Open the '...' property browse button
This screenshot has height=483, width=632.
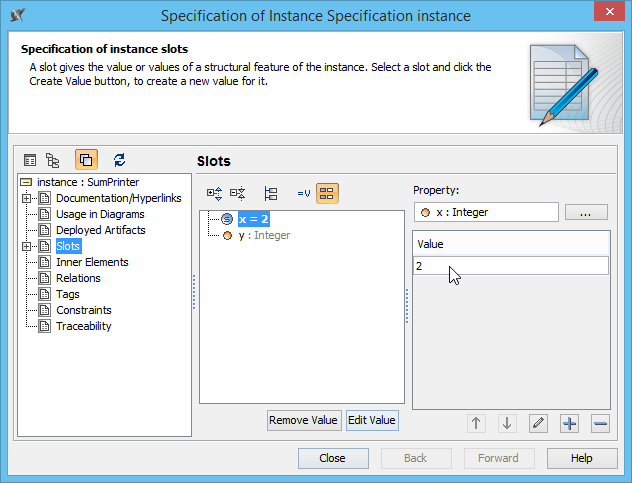pos(586,212)
